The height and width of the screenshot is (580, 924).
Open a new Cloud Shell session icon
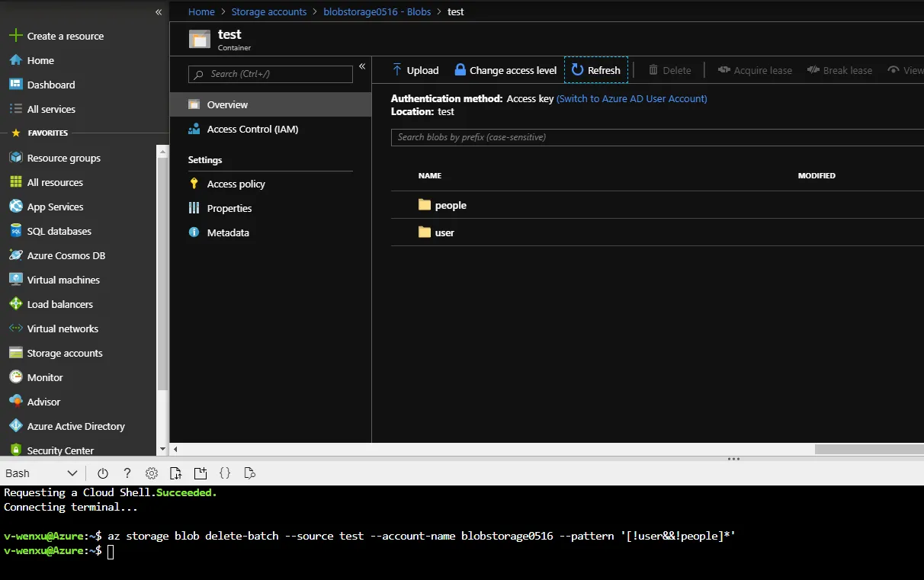(201, 473)
